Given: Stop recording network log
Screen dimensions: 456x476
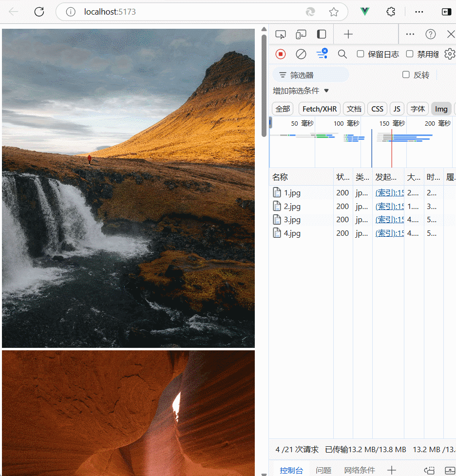Looking at the screenshot, I should (281, 55).
